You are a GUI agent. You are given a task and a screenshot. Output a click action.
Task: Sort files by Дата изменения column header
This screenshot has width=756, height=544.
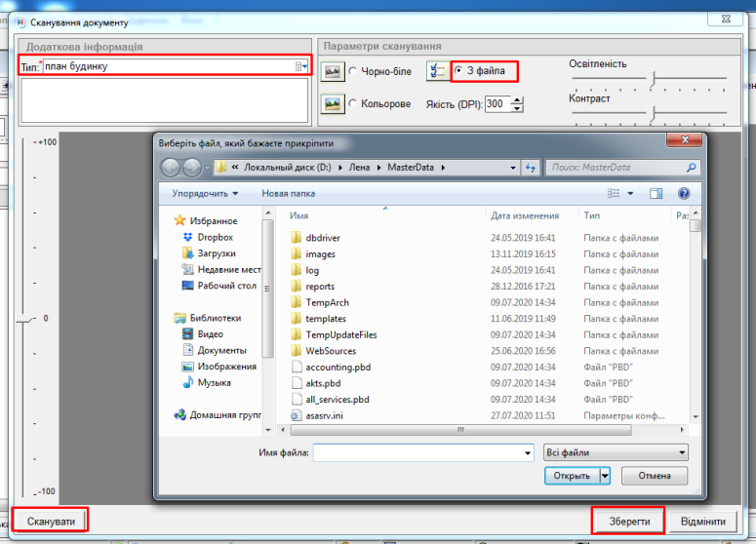point(525,215)
